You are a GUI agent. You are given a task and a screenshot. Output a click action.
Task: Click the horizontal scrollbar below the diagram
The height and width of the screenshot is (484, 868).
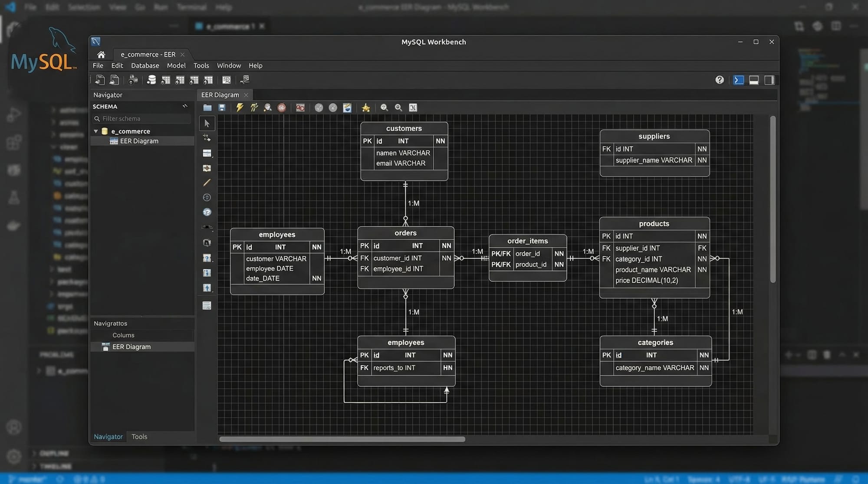click(342, 439)
